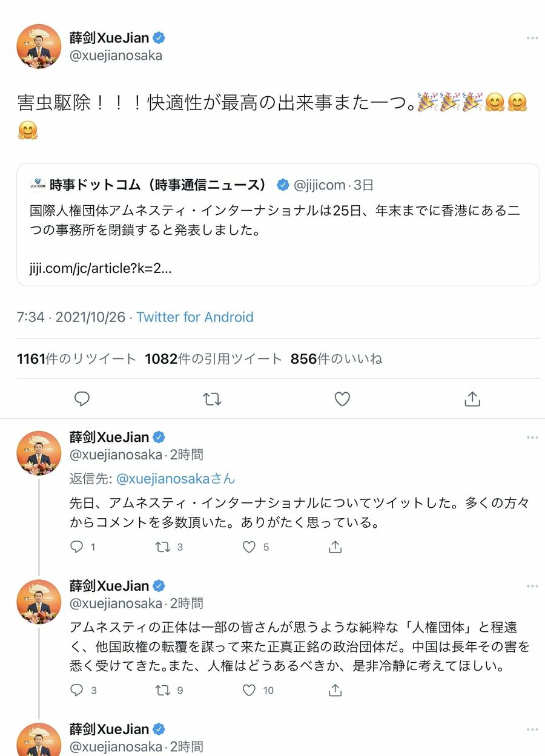View the 1161 retweets list
Image resolution: width=545 pixels, height=756 pixels.
(x=76, y=359)
